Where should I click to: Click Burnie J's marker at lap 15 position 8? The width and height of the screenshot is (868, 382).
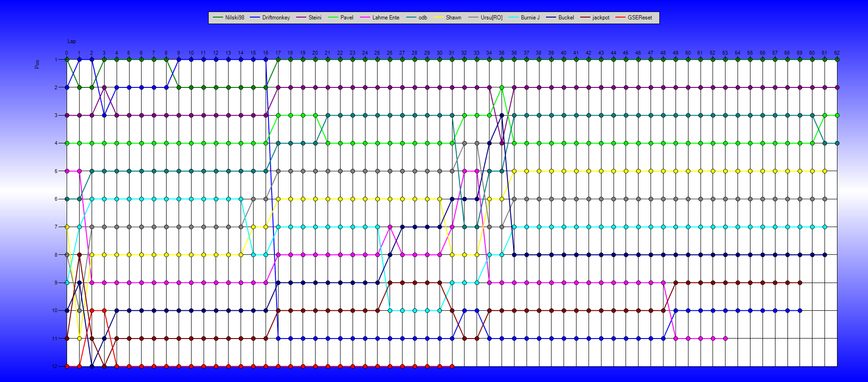click(253, 255)
